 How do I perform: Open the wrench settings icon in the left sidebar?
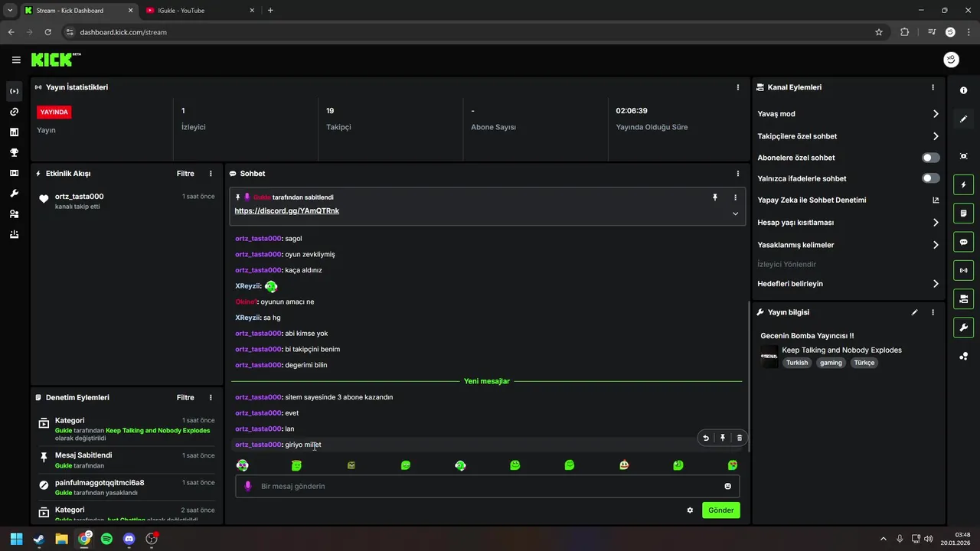coord(14,194)
